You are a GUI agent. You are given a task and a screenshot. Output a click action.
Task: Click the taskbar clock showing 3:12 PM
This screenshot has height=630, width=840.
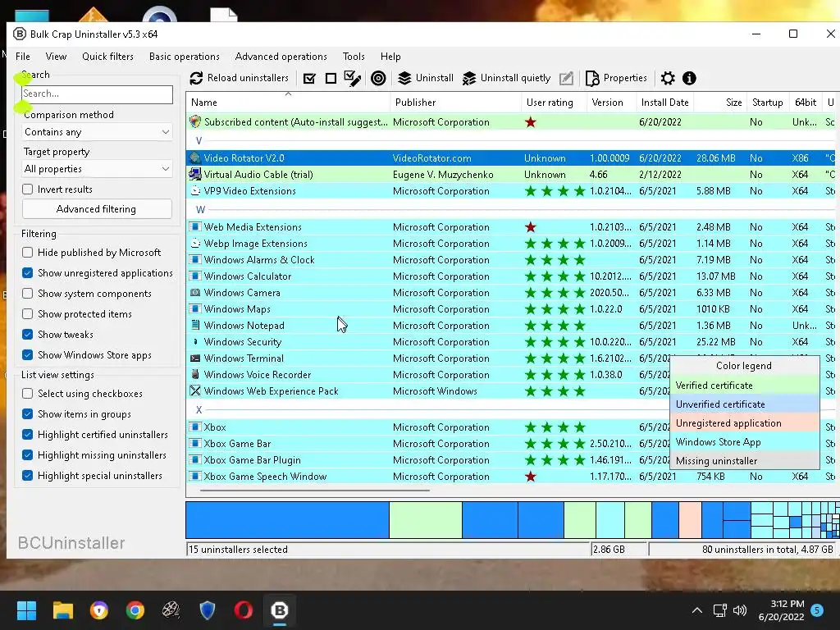click(x=781, y=610)
